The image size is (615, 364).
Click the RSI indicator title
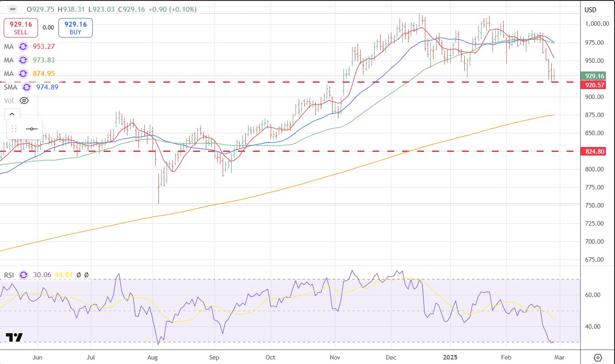point(10,274)
